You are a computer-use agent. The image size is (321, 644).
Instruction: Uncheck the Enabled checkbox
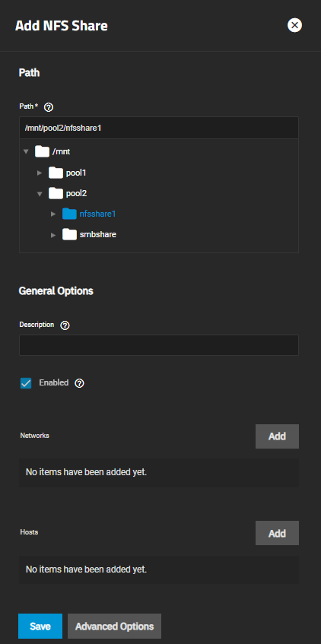26,383
